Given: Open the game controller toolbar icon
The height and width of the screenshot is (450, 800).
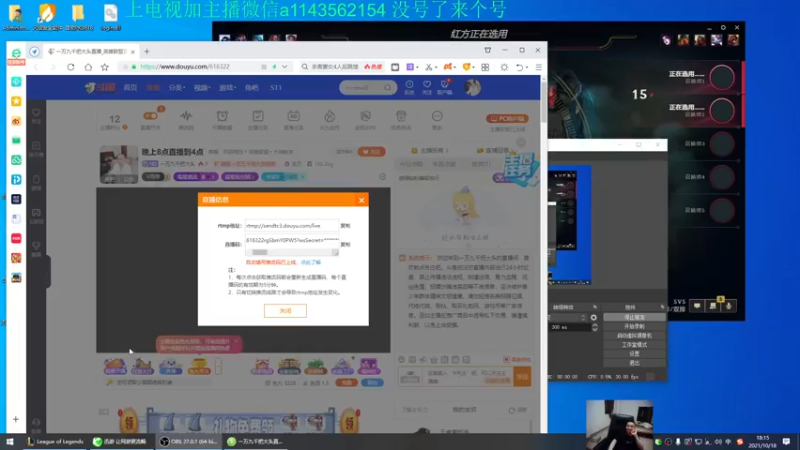Looking at the screenshot, I should pyautogui.click(x=447, y=67).
